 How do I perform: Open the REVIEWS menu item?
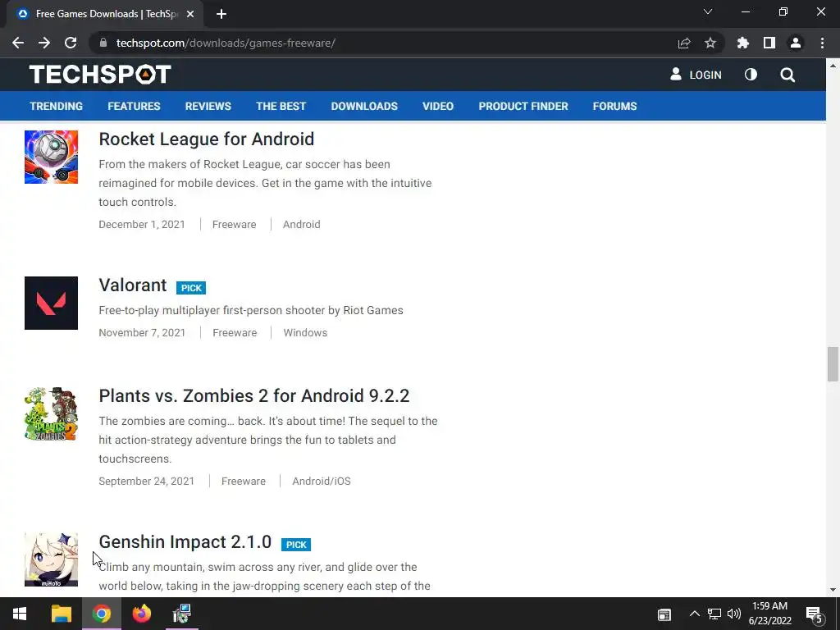coord(208,106)
